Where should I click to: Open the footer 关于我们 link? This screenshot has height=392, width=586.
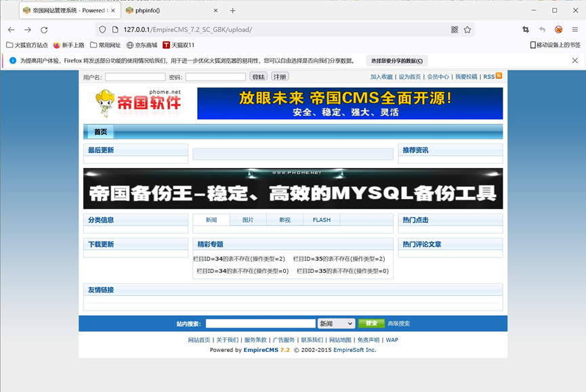(x=227, y=340)
